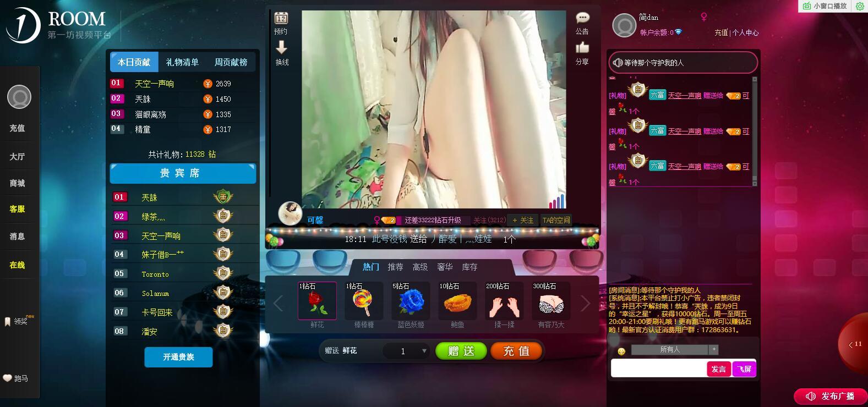
Task: Switch to the 本日贡献 tab
Action: [134, 62]
